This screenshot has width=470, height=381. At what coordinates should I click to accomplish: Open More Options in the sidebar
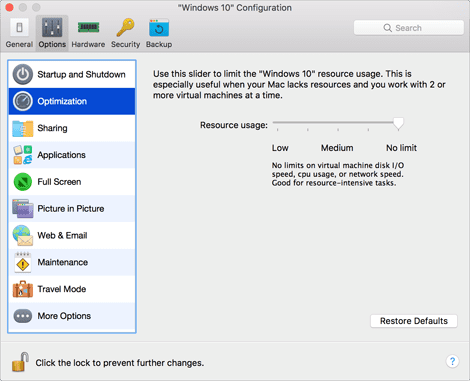tap(72, 316)
